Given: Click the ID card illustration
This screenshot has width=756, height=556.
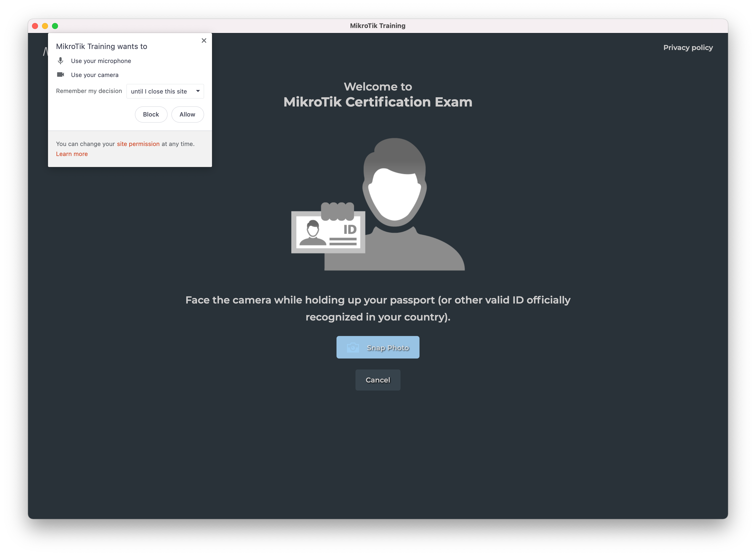Looking at the screenshot, I should (328, 232).
